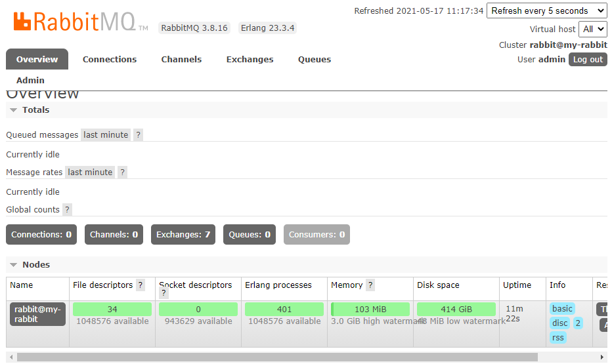Click the Channels: 0 count button
Viewport: 612px width, 364px height.
114,235
